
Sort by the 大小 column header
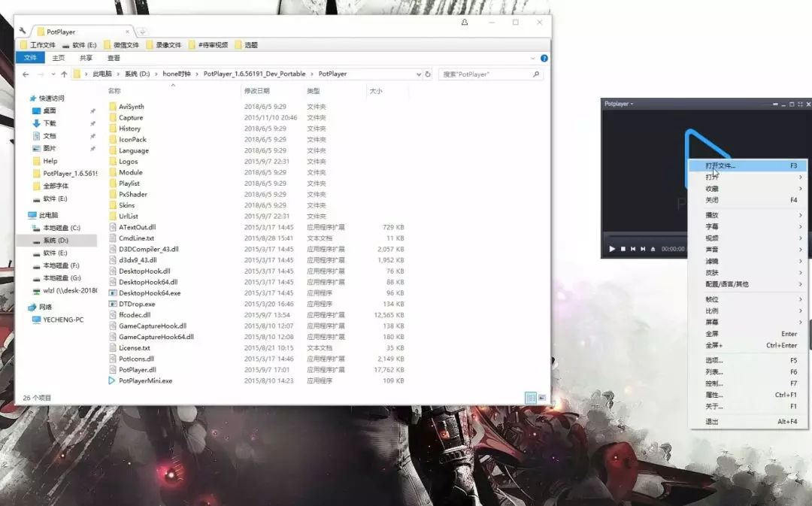click(376, 91)
